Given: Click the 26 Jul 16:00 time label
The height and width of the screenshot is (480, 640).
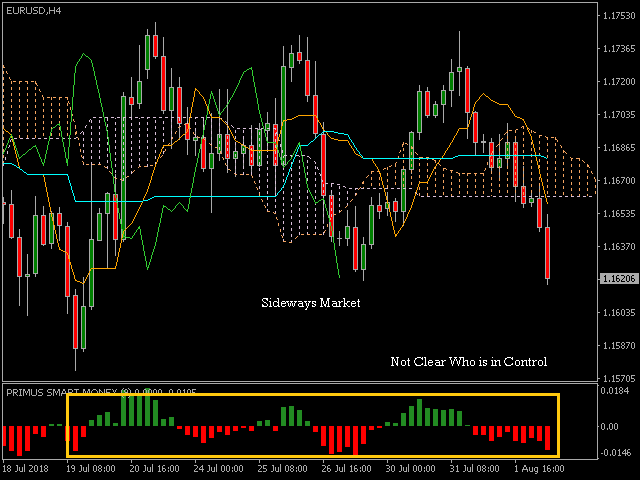Looking at the screenshot, I should tap(347, 469).
